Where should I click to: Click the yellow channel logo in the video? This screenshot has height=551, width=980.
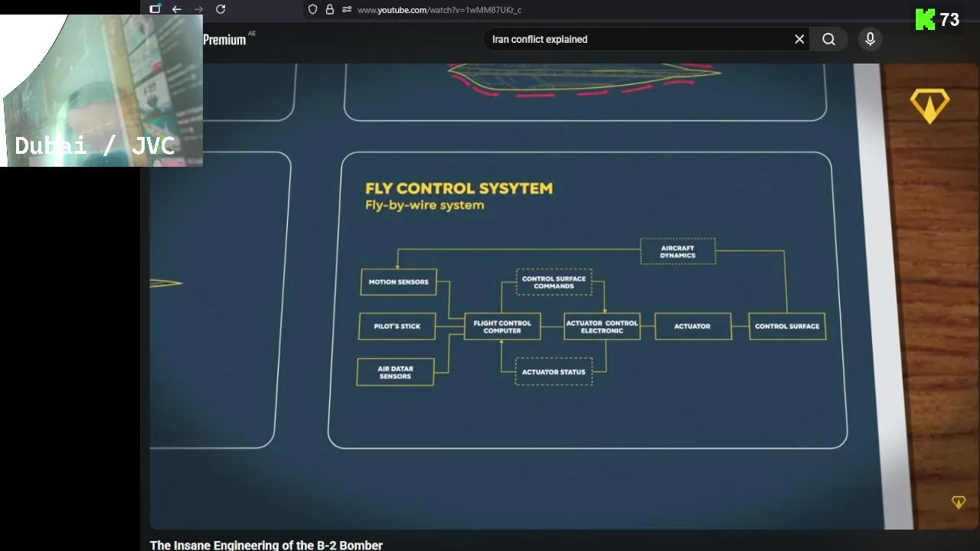point(929,106)
